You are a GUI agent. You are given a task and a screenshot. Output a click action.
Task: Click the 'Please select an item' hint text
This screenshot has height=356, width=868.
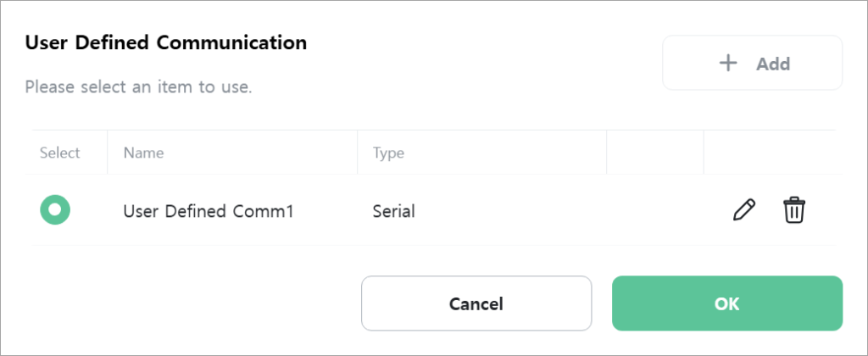pyautogui.click(x=139, y=87)
